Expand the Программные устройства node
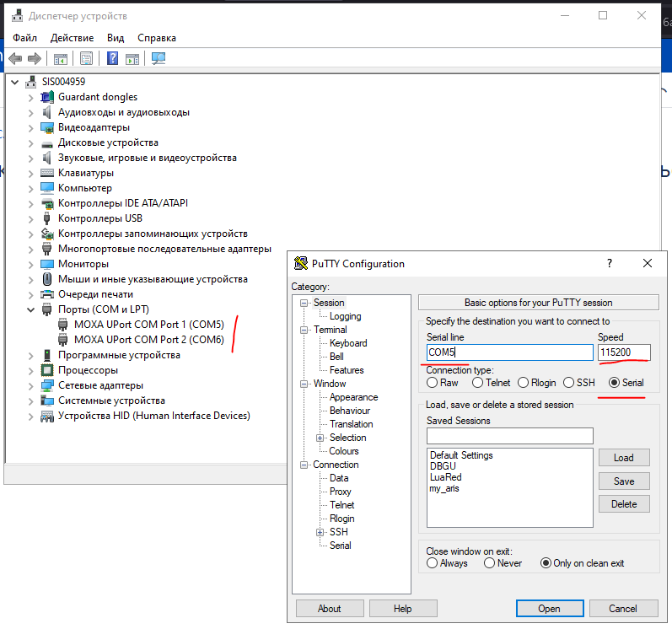This screenshot has height=629, width=672. tap(30, 355)
